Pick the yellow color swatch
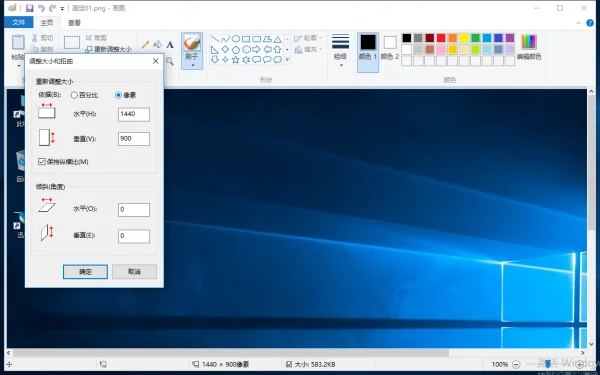The width and height of the screenshot is (600, 375). click(464, 38)
